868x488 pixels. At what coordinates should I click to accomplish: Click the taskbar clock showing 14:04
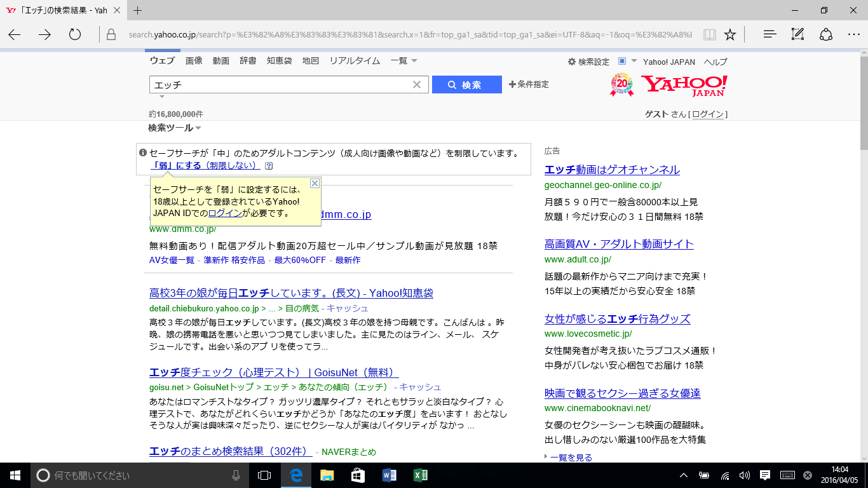point(839,475)
